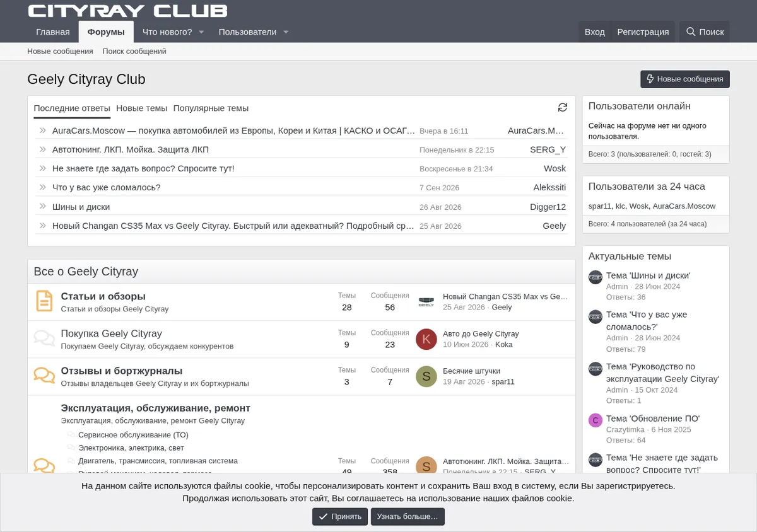Click the Узнать больше… button
The width and height of the screenshot is (757, 532).
408,517
